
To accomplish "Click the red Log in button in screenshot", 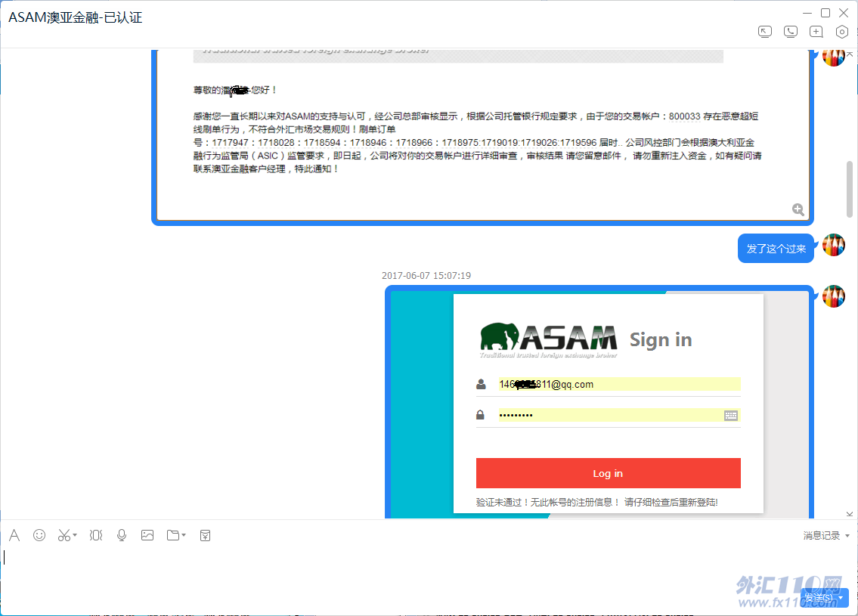I will pos(608,473).
